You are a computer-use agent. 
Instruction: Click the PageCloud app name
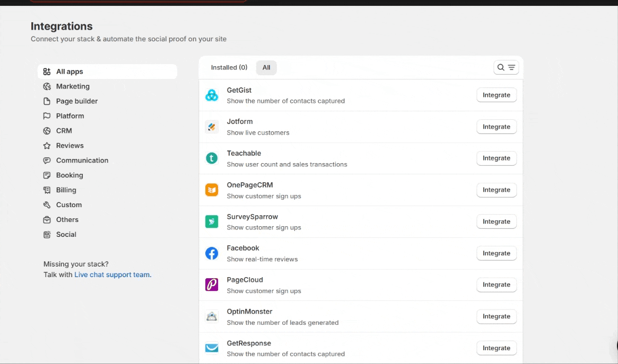[x=245, y=280]
